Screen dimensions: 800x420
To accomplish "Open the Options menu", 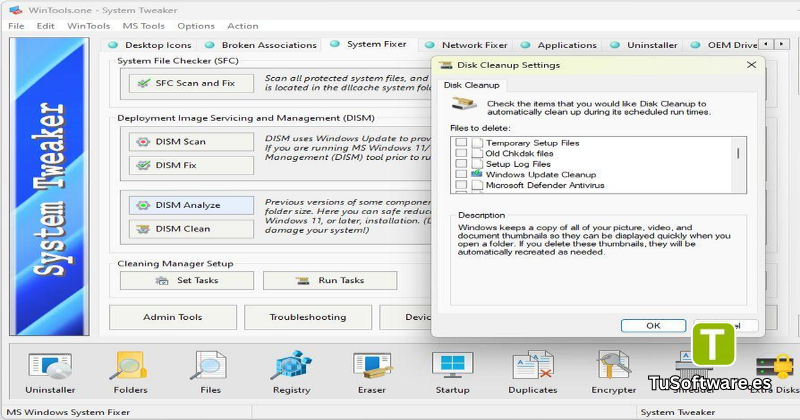I will coord(196,26).
